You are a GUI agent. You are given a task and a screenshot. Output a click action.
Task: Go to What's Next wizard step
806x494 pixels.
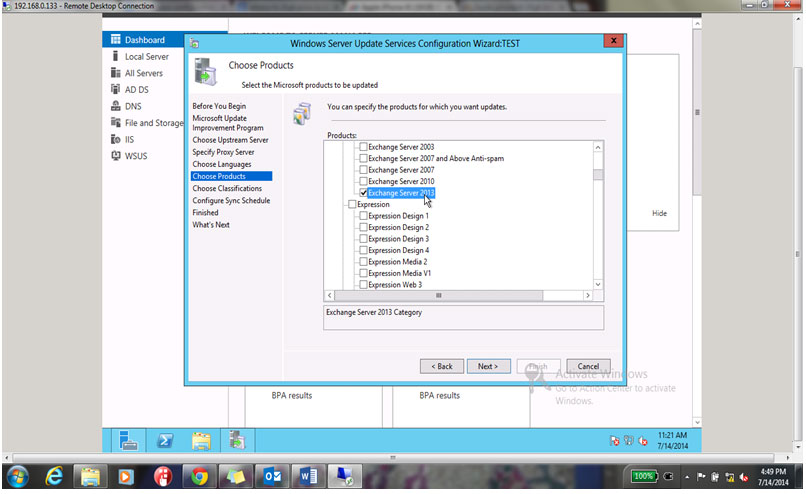211,225
